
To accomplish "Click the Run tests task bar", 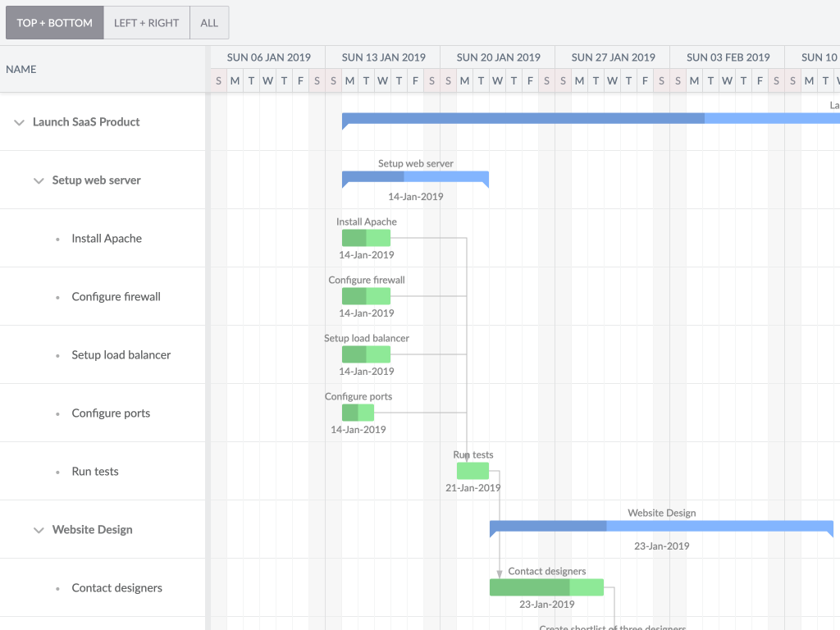I will [472, 471].
